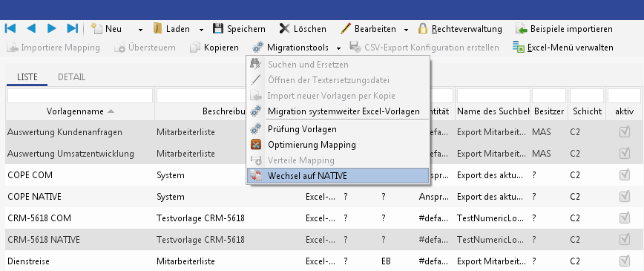Open the Neu dropdown arrow
This screenshot has height=271, width=644.
click(140, 30)
